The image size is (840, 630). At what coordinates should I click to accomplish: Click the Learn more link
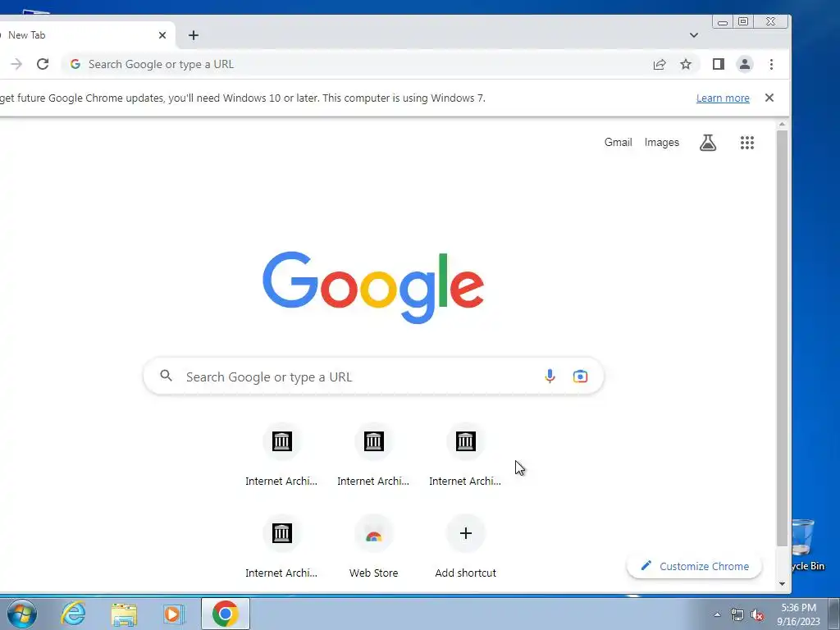coord(723,98)
